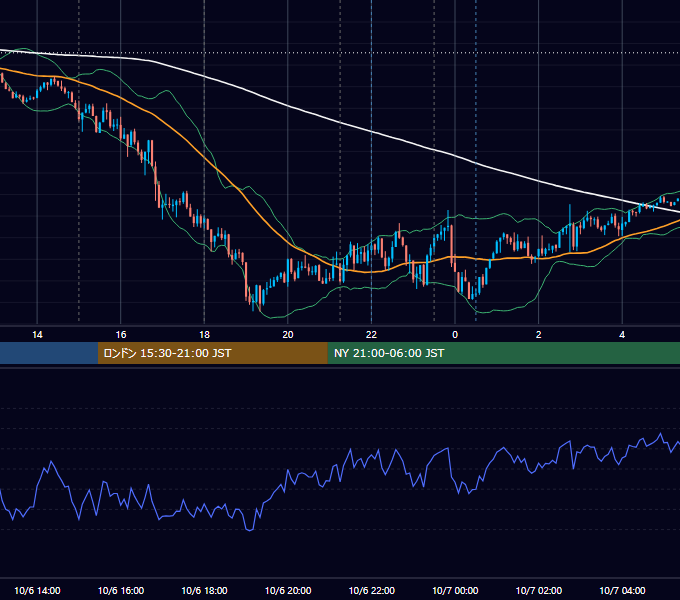This screenshot has width=680, height=600.
Task: Click the London session bar 15:30-21:00 JST
Action: click(212, 353)
